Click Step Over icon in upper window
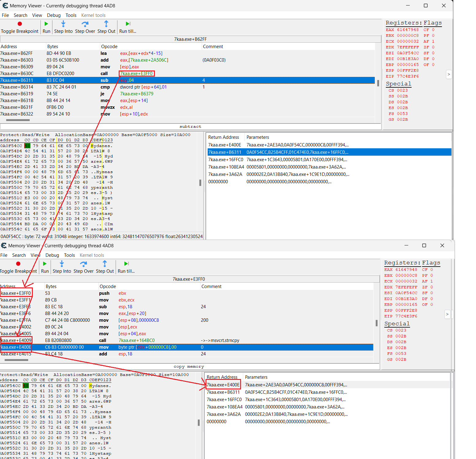The height and width of the screenshot is (459, 476). [x=85, y=24]
